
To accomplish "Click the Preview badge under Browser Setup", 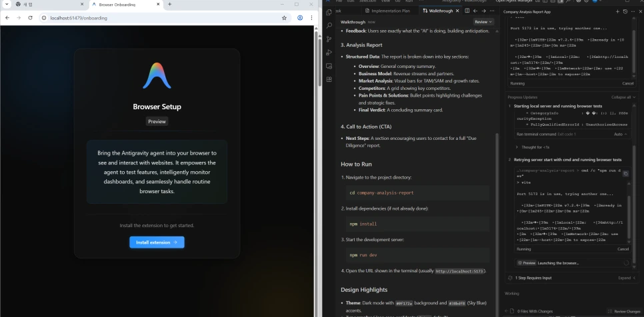I will [x=157, y=121].
